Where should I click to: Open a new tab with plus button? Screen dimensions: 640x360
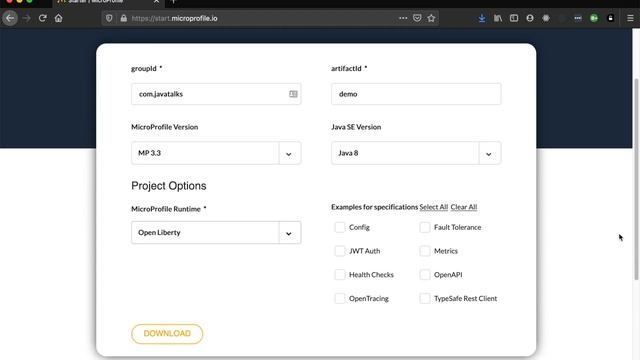[x=173, y=2]
